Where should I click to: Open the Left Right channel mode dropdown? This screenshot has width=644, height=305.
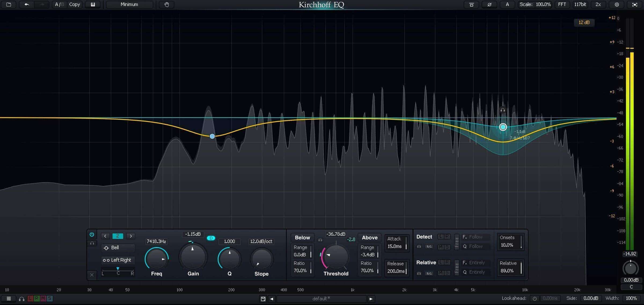pyautogui.click(x=118, y=260)
